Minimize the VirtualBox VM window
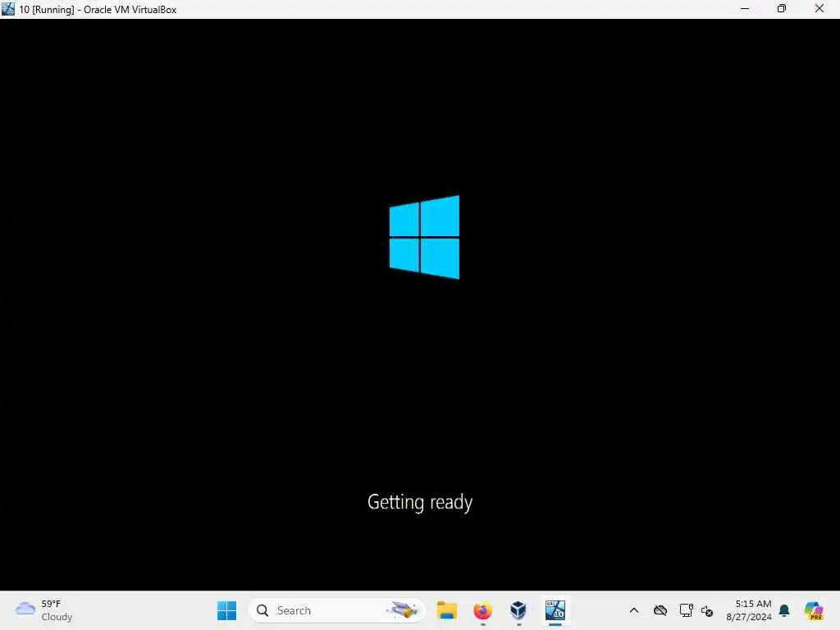Screen dimensions: 840x630 (745, 9)
